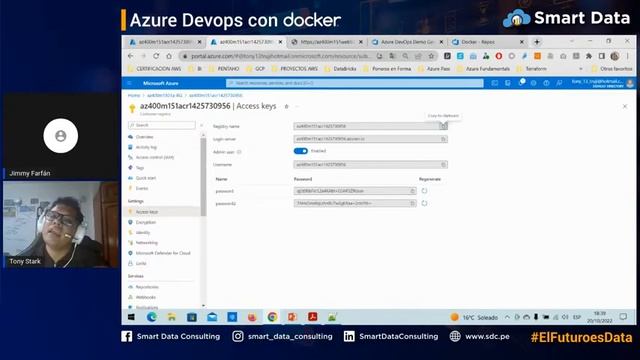Click the Home breadcrumb link
640x360 pixels.
(134, 95)
